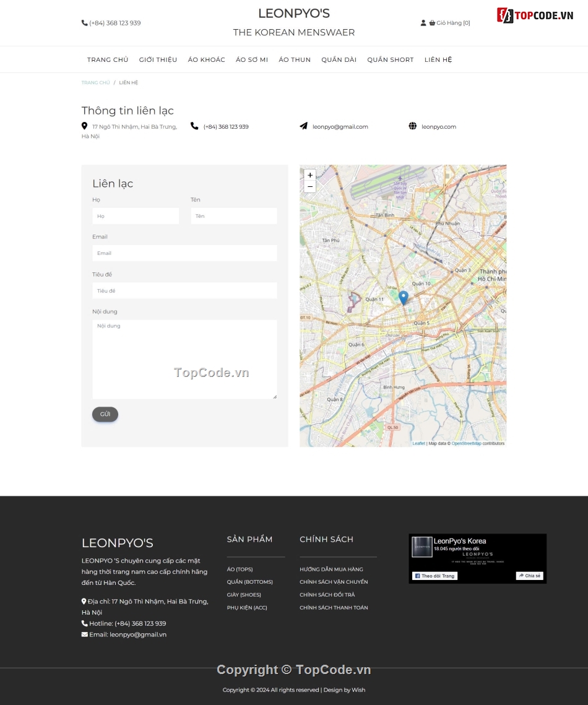The height and width of the screenshot is (705, 588).
Task: Open HƯỚNG DẪN MUA HÀNG link
Action: [331, 569]
